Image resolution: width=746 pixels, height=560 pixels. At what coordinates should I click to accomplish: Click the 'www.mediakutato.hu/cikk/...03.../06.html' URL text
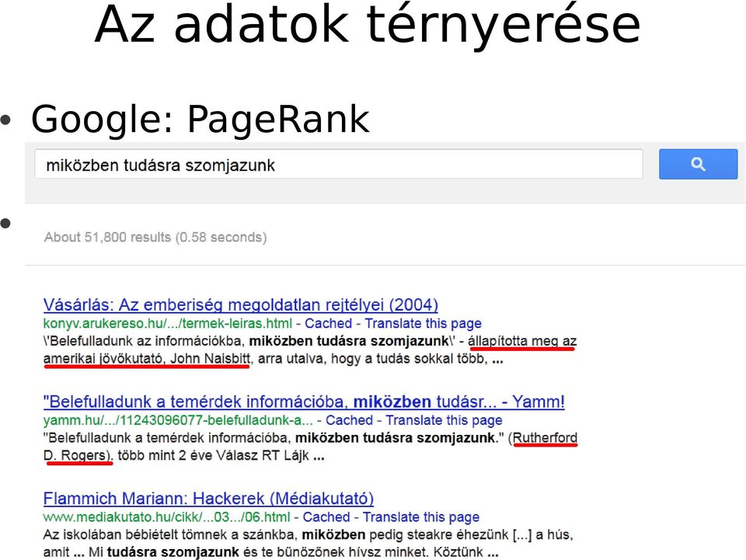pos(166,517)
